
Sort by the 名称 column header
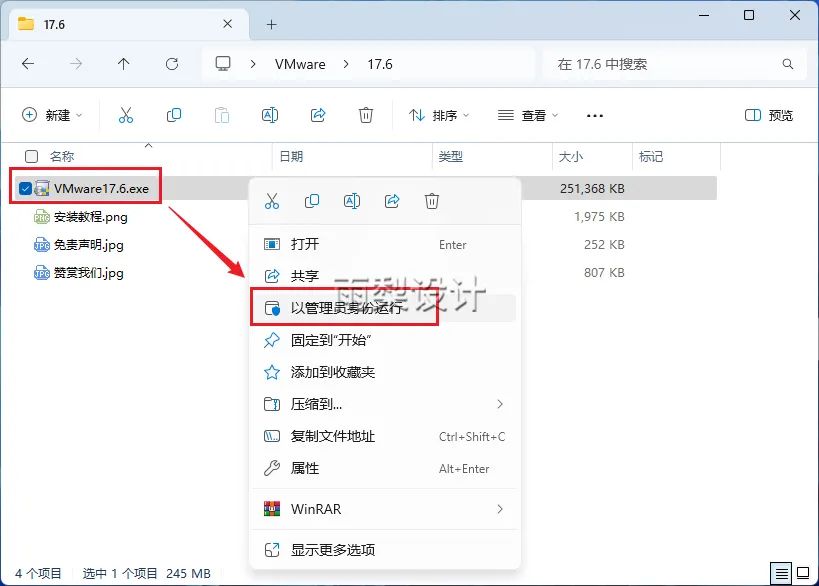click(62, 156)
